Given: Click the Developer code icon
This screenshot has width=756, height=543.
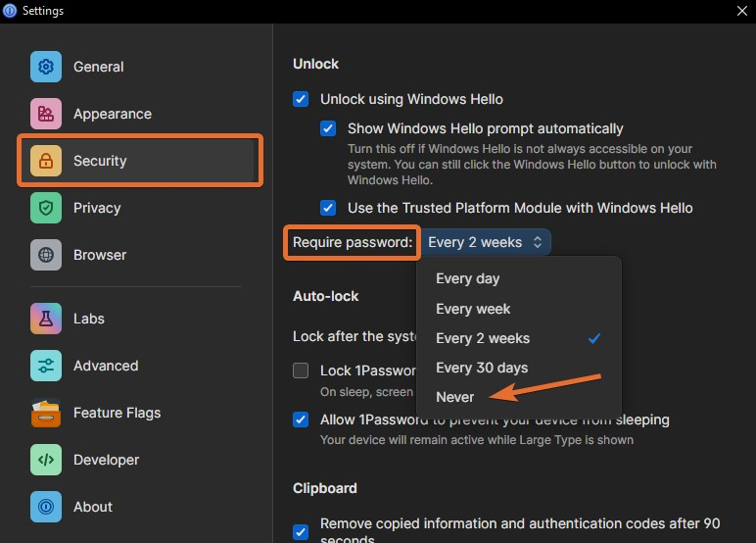Looking at the screenshot, I should click(x=46, y=460).
